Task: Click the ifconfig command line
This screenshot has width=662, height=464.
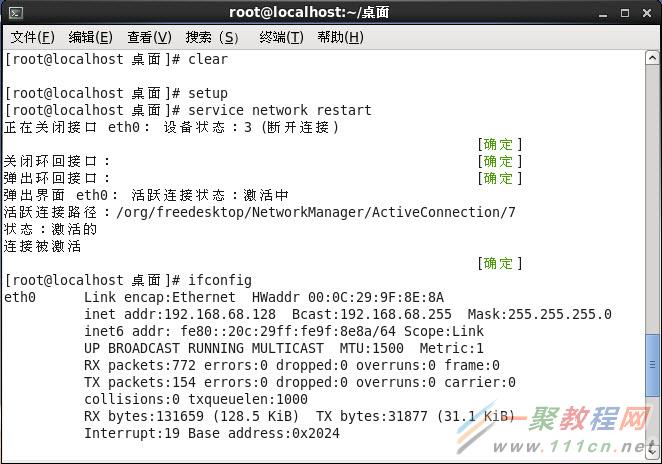Action: (128, 280)
